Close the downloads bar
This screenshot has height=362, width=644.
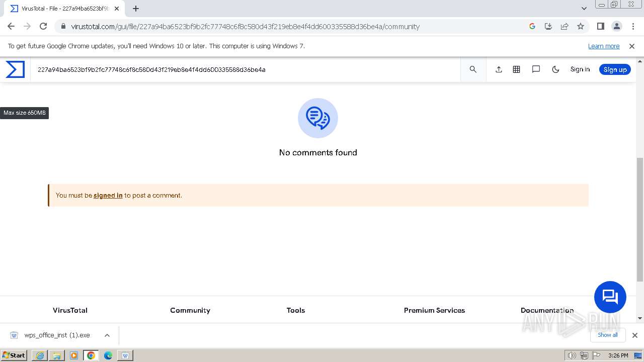(634, 335)
